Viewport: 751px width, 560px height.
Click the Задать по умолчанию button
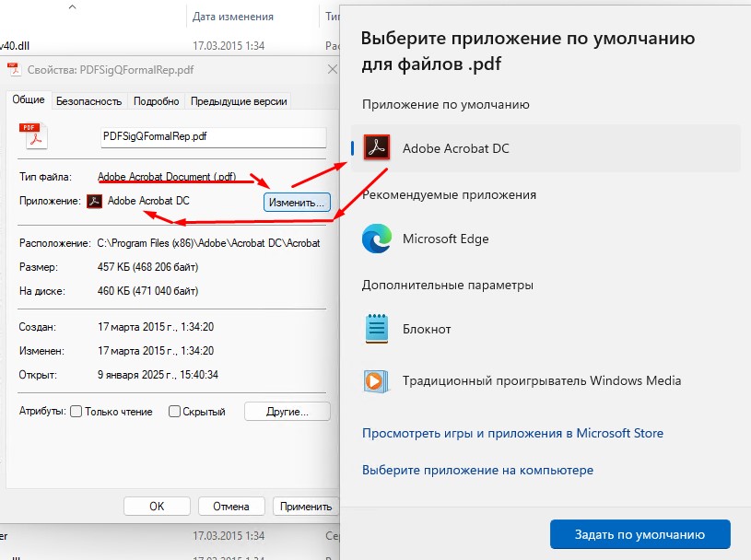(x=640, y=534)
